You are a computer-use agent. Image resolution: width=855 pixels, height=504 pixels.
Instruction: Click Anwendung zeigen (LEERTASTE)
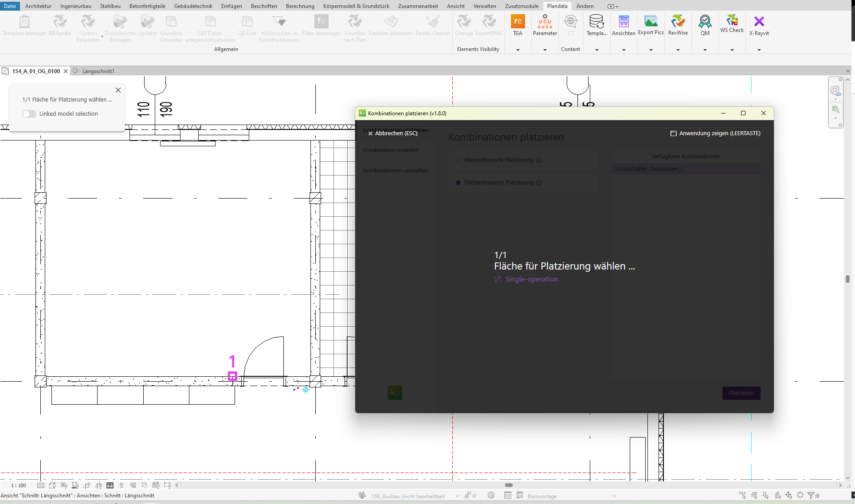click(x=715, y=133)
